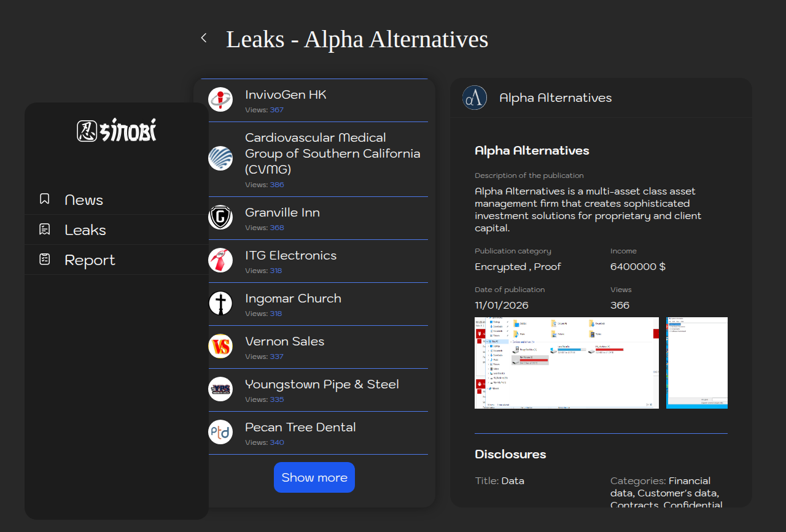
Task: Open the Youngstown Pipe & Steel entry
Action: [322, 385]
